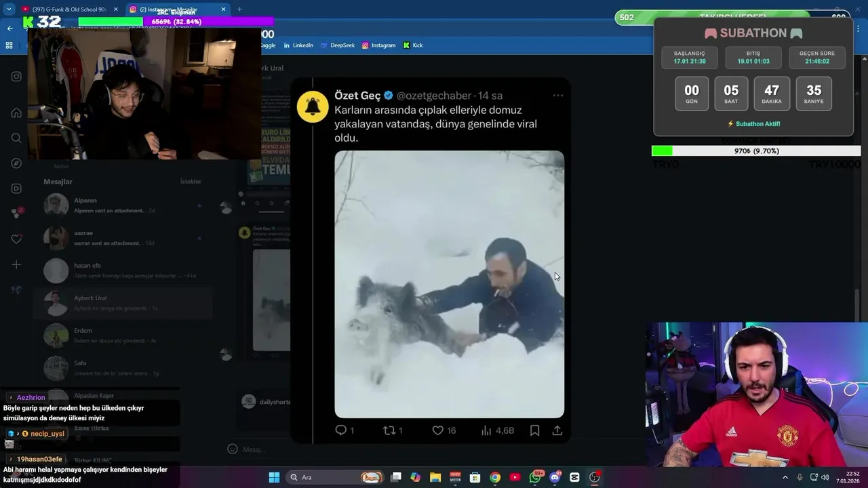Close the Instagram Mesajlar tab
868x488 pixels.
[x=224, y=9]
